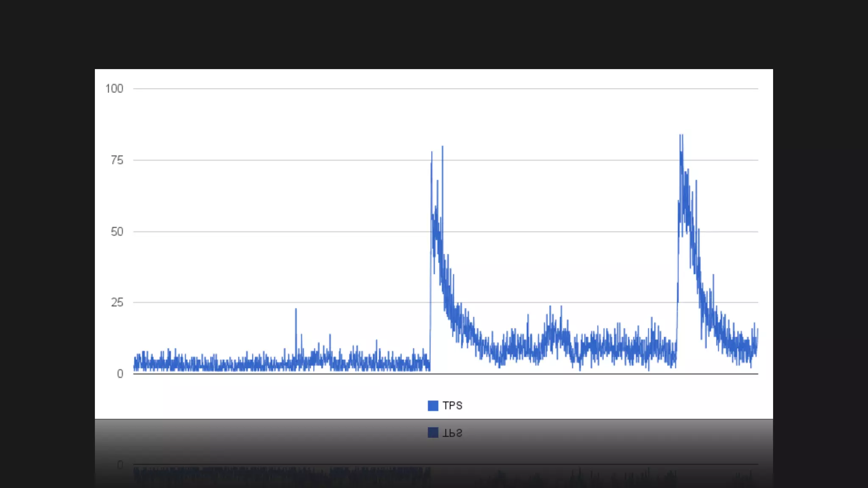Click the 50 y-axis label
The height and width of the screenshot is (488, 868).
coord(117,232)
